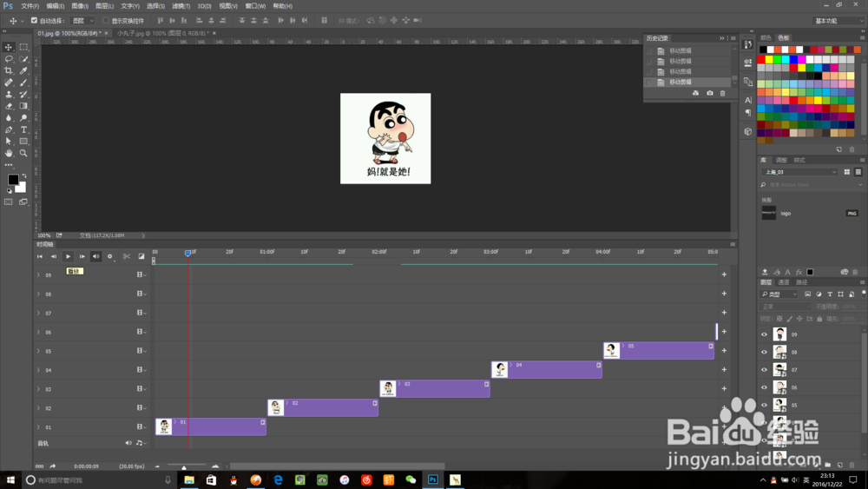The width and height of the screenshot is (868, 489).
Task: Open layer filter type dropdown
Action: (779, 294)
